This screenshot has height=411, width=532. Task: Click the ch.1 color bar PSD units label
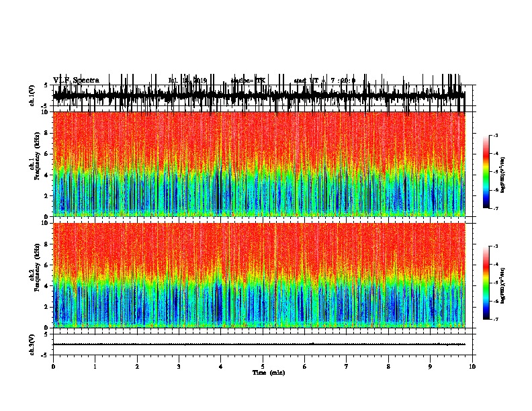(x=502, y=175)
